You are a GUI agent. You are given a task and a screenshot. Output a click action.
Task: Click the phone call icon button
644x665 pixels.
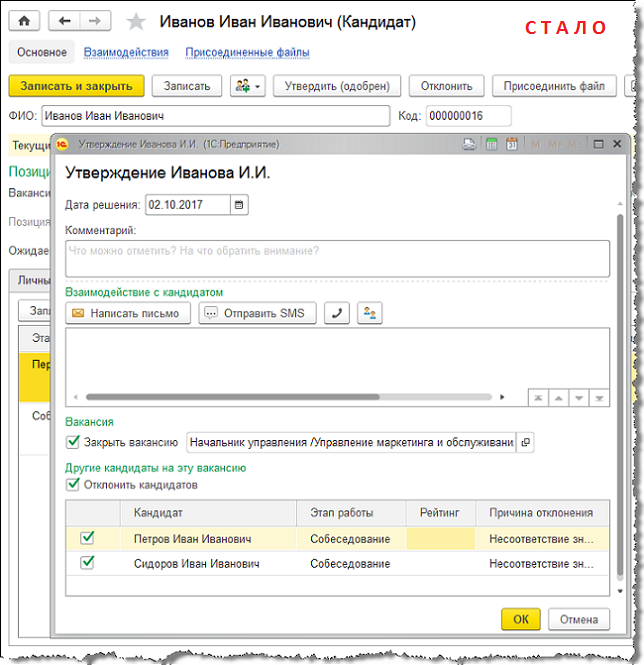click(337, 313)
